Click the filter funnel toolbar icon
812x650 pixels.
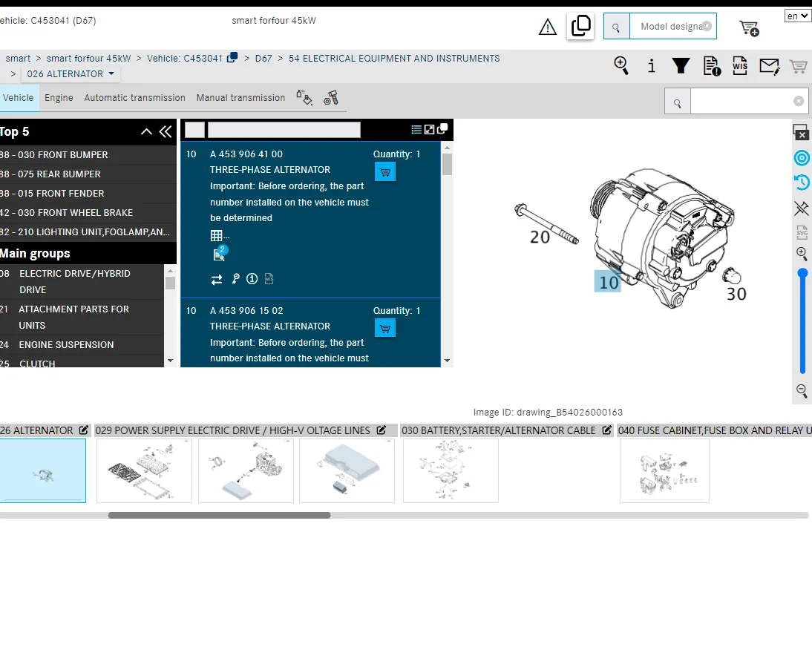(x=681, y=66)
